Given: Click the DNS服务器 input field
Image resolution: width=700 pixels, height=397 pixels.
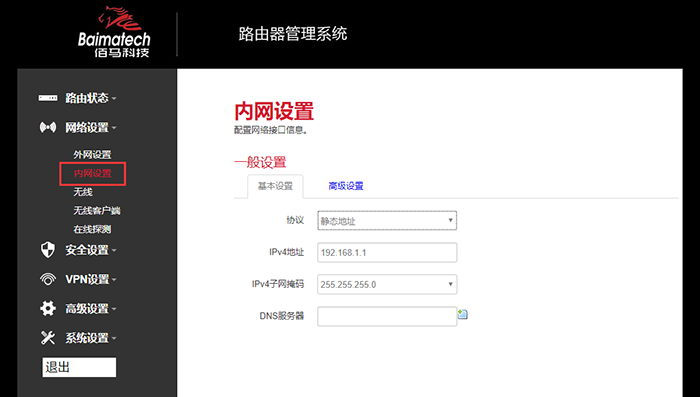Looking at the screenshot, I should [387, 316].
